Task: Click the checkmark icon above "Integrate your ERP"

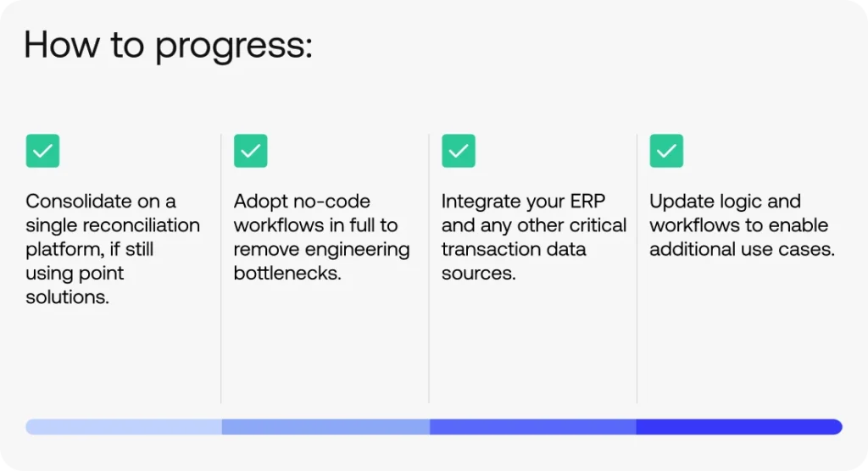Action: [x=459, y=151]
